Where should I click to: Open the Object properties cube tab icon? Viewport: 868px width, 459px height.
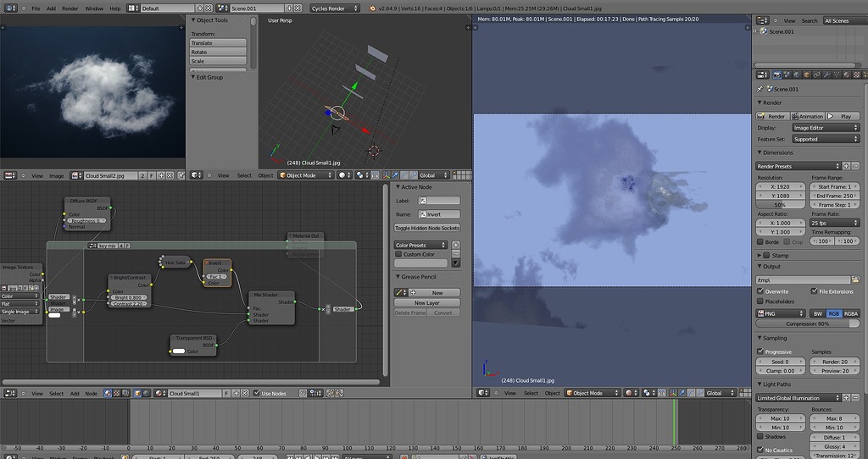[x=807, y=75]
